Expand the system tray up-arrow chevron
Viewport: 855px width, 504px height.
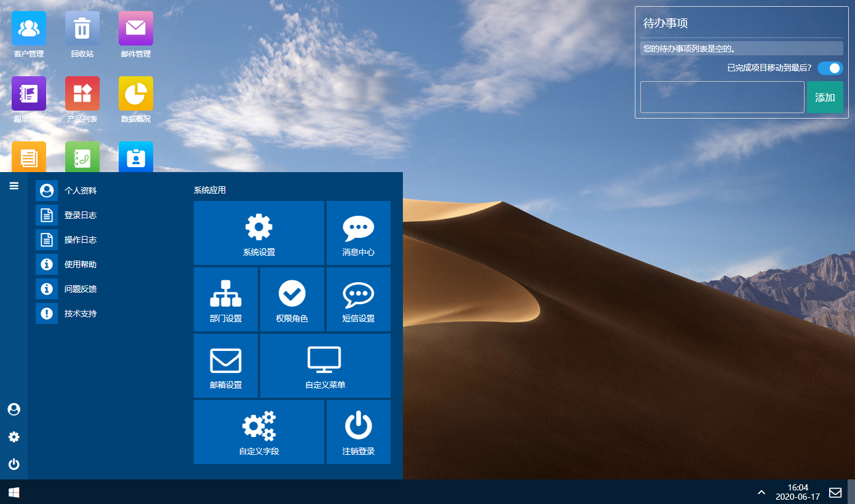762,492
